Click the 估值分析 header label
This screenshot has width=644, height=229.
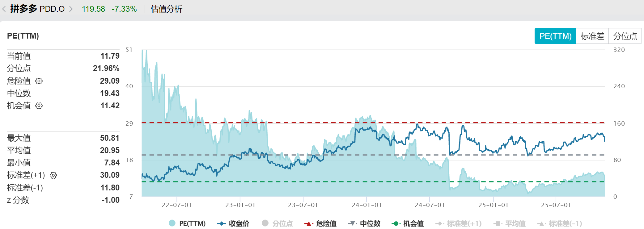click(166, 9)
